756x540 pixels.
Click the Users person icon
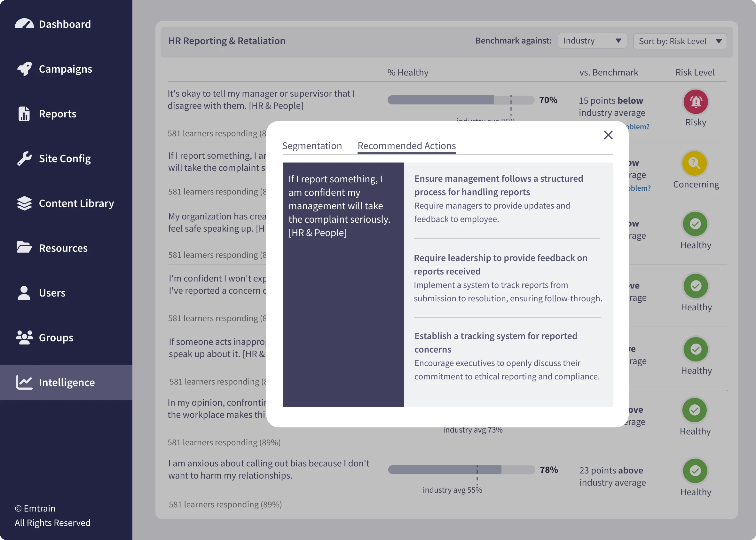[24, 293]
